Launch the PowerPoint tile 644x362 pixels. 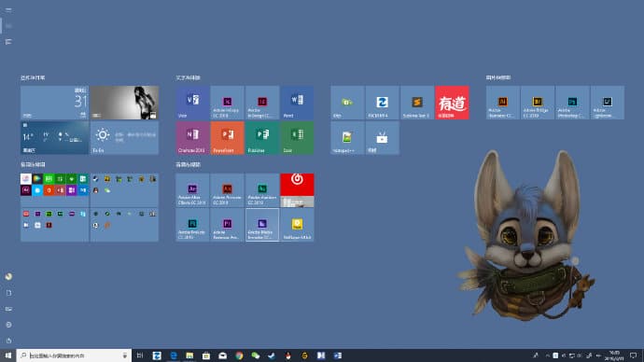click(x=227, y=137)
